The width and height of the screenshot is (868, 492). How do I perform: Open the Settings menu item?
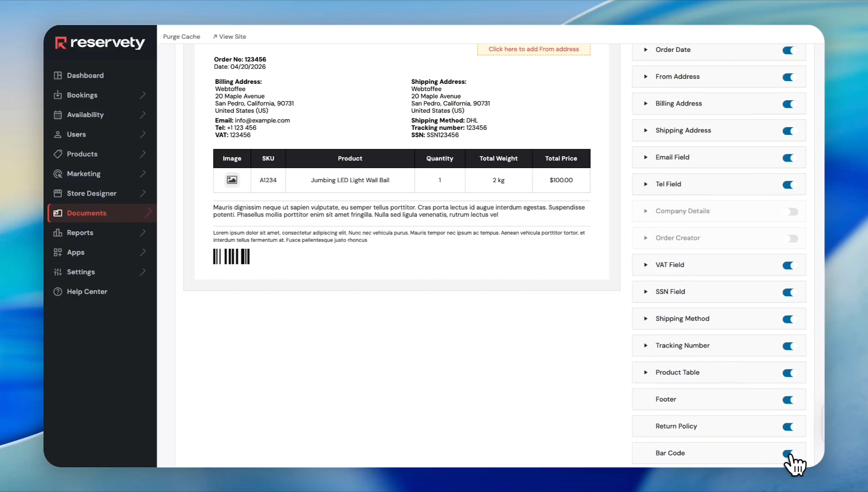tap(81, 272)
